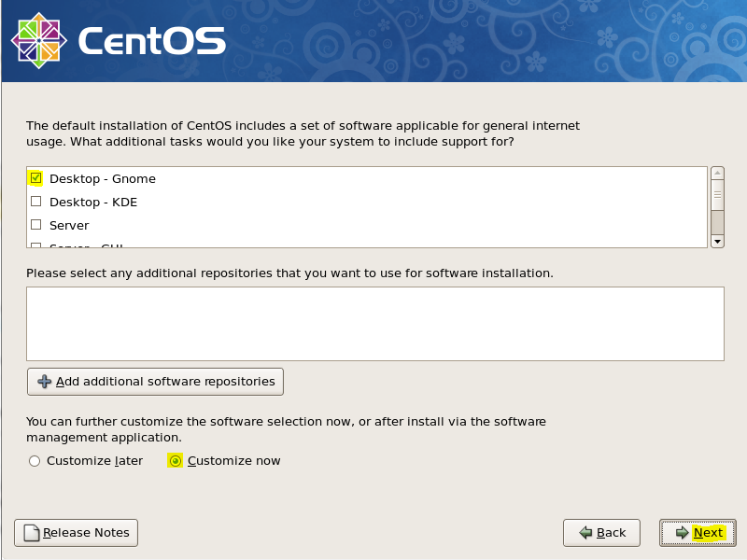Tick the Server checkbox
Image resolution: width=747 pixels, height=560 pixels.
click(35, 225)
